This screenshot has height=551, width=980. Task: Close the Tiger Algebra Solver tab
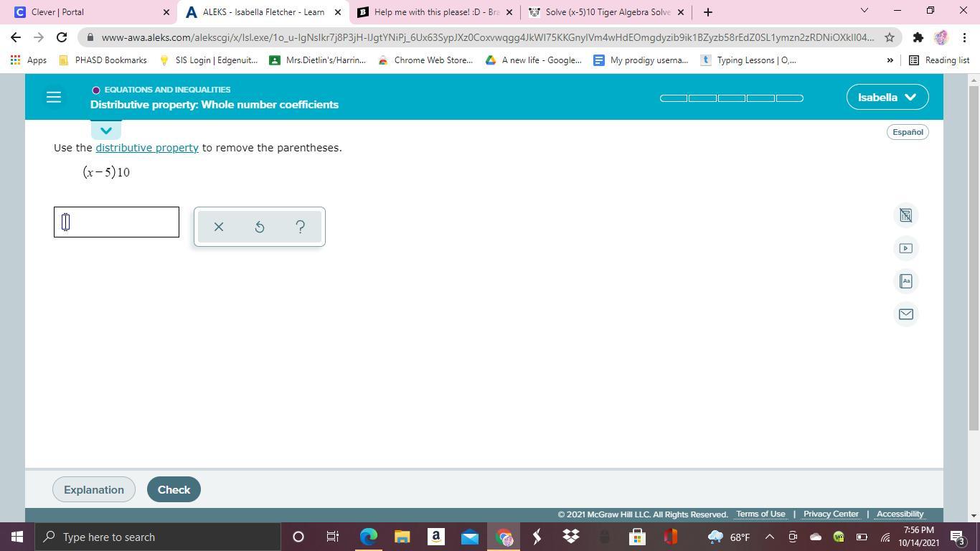(x=681, y=12)
